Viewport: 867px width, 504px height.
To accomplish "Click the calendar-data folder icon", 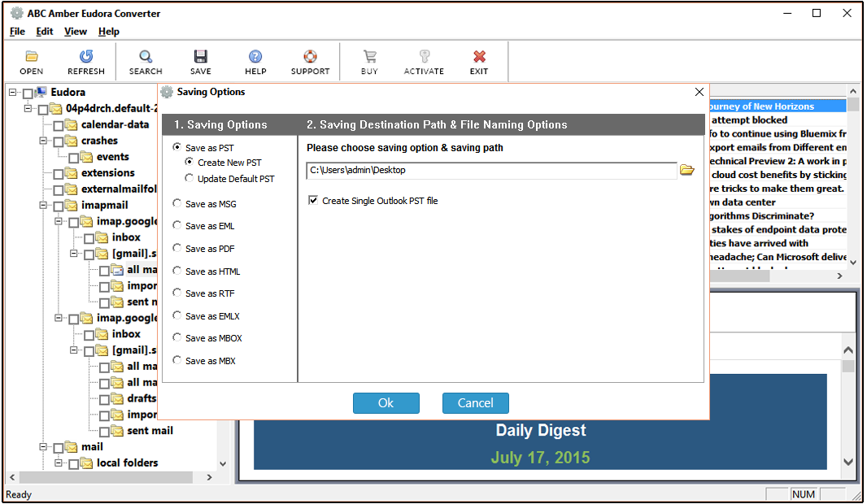I will coord(72,125).
